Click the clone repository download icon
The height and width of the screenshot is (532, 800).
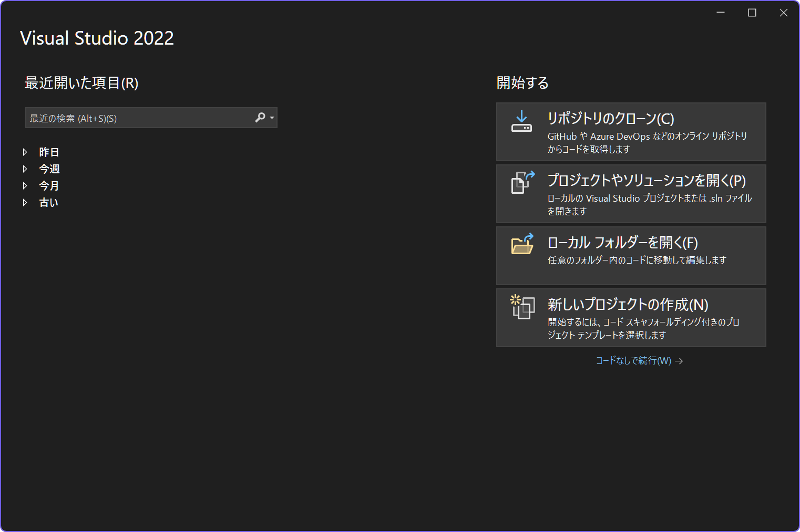tap(521, 121)
